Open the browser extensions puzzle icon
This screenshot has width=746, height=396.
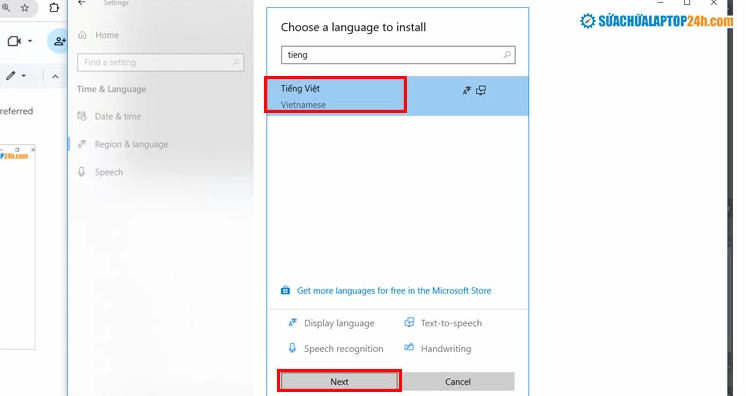tap(54, 7)
